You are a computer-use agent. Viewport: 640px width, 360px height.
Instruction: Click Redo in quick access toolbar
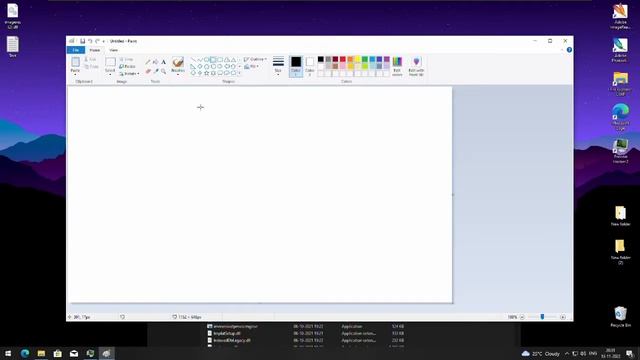coord(97,41)
